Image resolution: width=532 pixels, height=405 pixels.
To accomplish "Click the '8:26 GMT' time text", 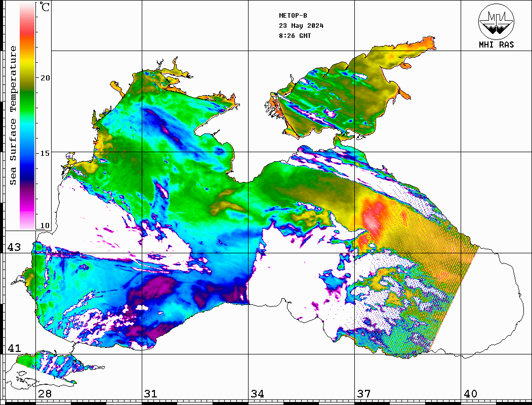I will click(295, 35).
